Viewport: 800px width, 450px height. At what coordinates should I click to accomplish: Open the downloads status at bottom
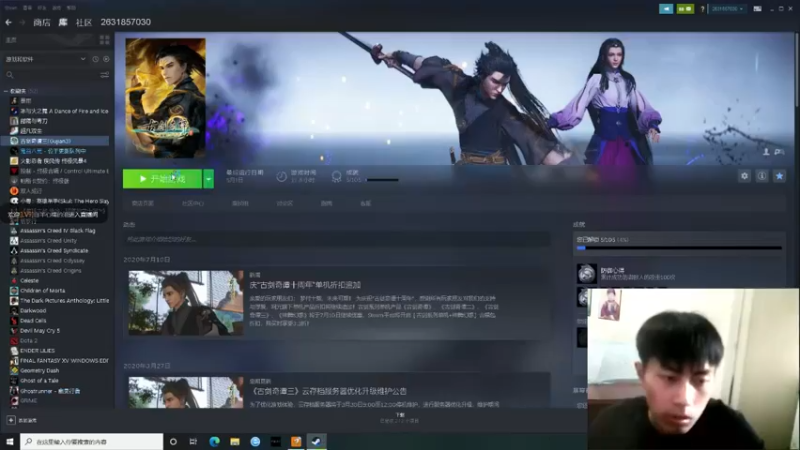(x=399, y=418)
